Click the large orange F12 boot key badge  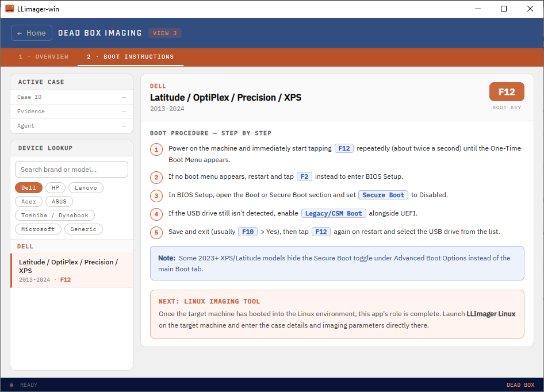point(507,92)
